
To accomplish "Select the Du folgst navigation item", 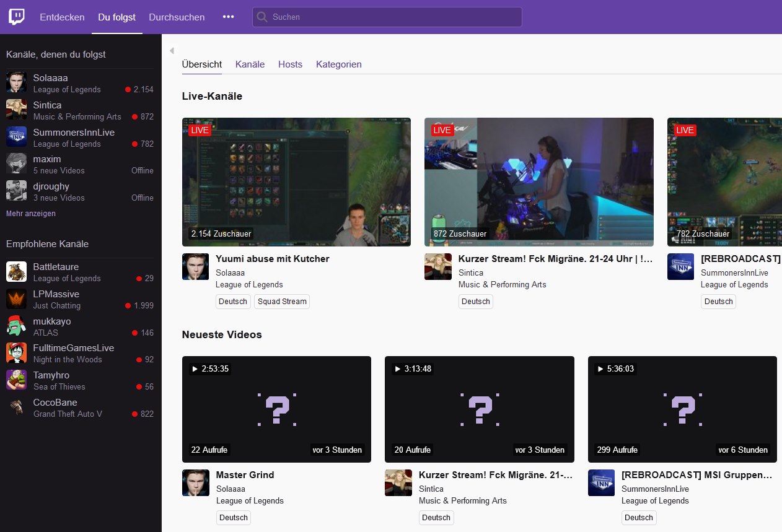I will click(116, 17).
